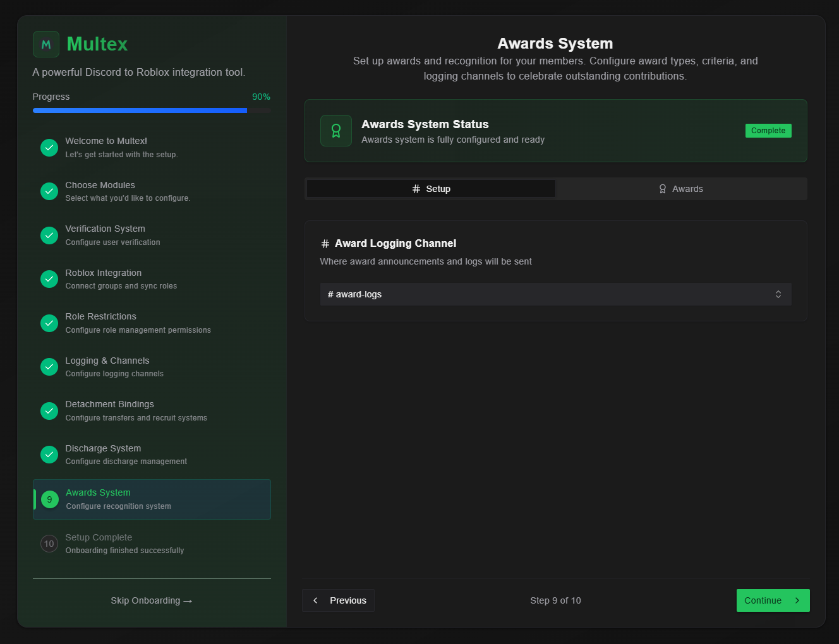Click 'Where award announcements and logs will be sent'

pyautogui.click(x=426, y=261)
